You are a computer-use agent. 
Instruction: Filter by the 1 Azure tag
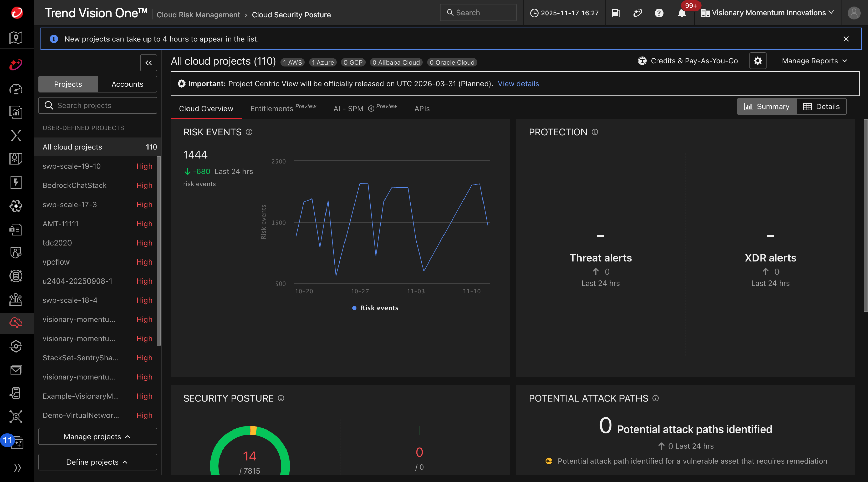coord(322,62)
